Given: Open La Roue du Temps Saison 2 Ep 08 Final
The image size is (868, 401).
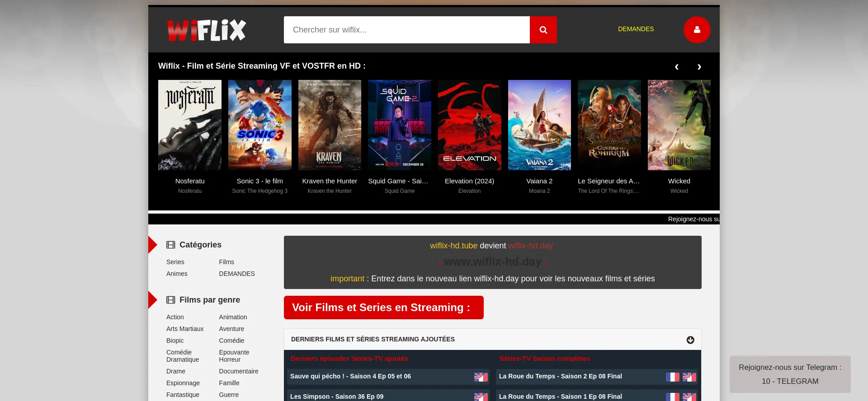Looking at the screenshot, I should coord(561,376).
